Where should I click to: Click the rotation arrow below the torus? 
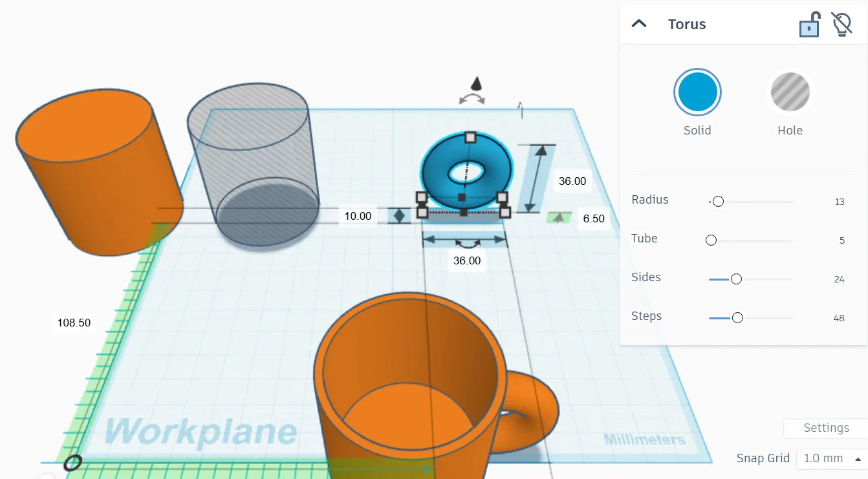pos(466,244)
